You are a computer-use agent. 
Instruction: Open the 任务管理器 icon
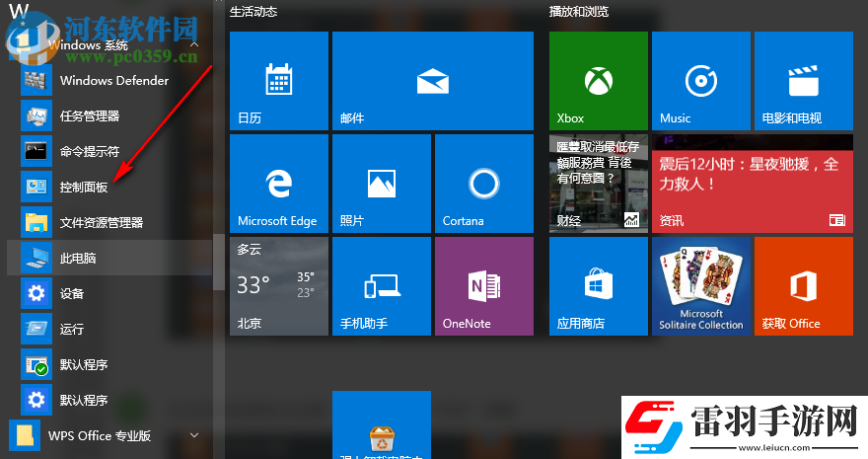(36, 115)
